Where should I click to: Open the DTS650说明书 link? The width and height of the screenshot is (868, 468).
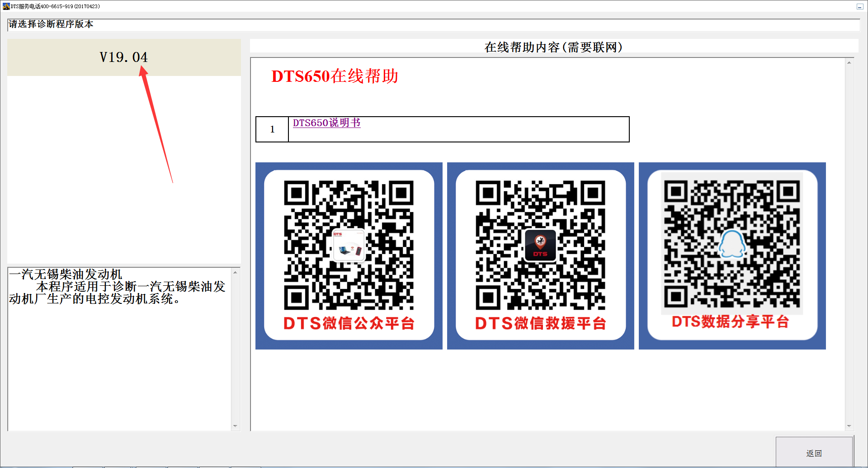coord(326,123)
